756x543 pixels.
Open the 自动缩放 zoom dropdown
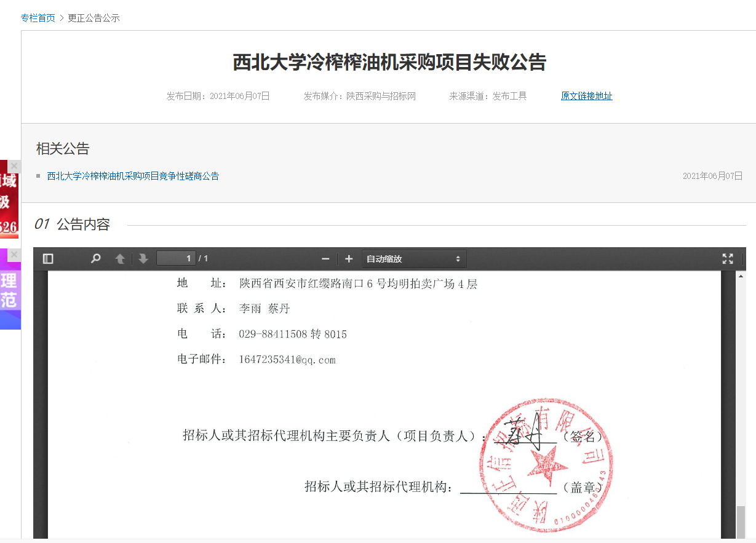point(413,259)
